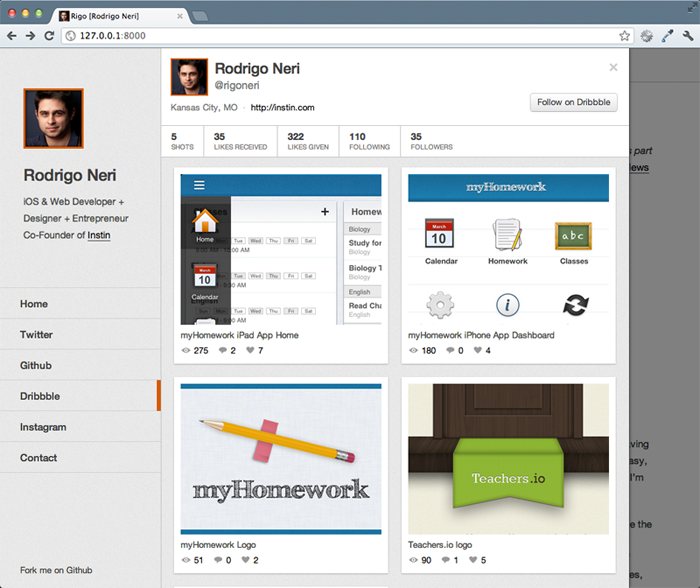Close the Dribbble profile panel with the X
The image size is (700, 588).
coord(613,67)
